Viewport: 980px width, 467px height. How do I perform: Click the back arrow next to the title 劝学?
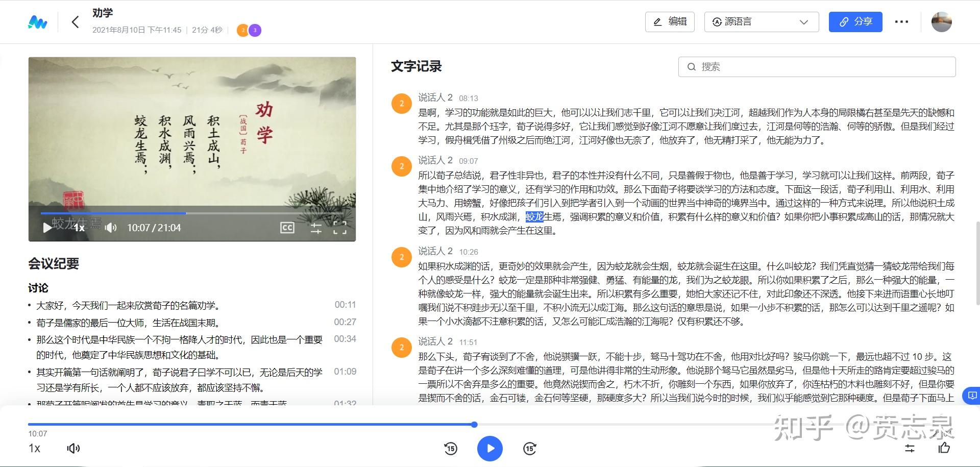75,22
